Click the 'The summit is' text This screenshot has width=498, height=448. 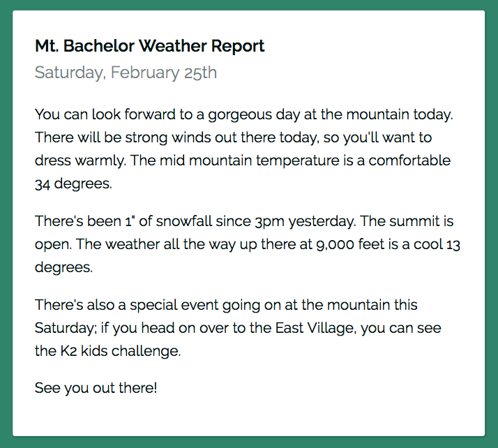pos(407,221)
